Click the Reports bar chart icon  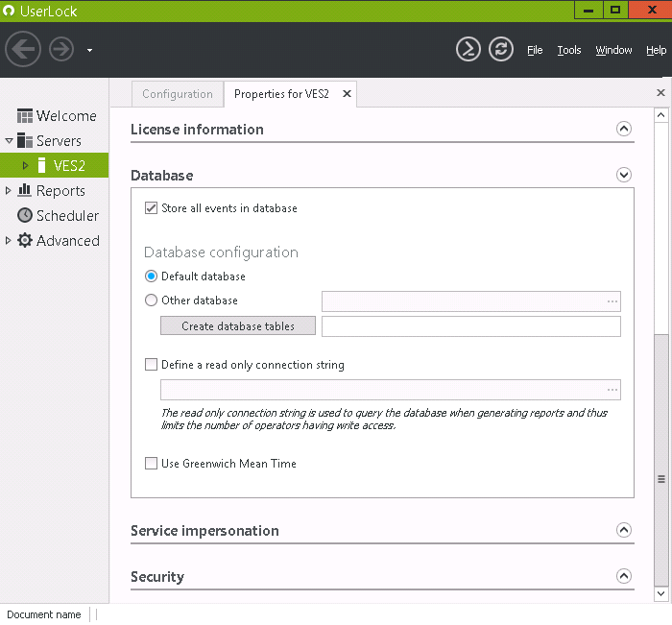pos(24,190)
